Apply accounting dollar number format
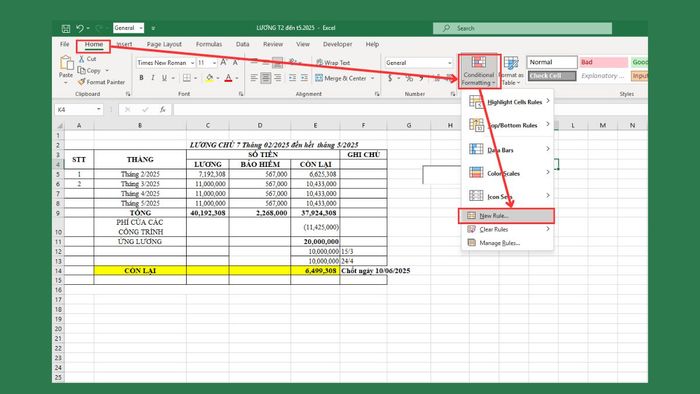The height and width of the screenshot is (394, 700). [x=390, y=78]
